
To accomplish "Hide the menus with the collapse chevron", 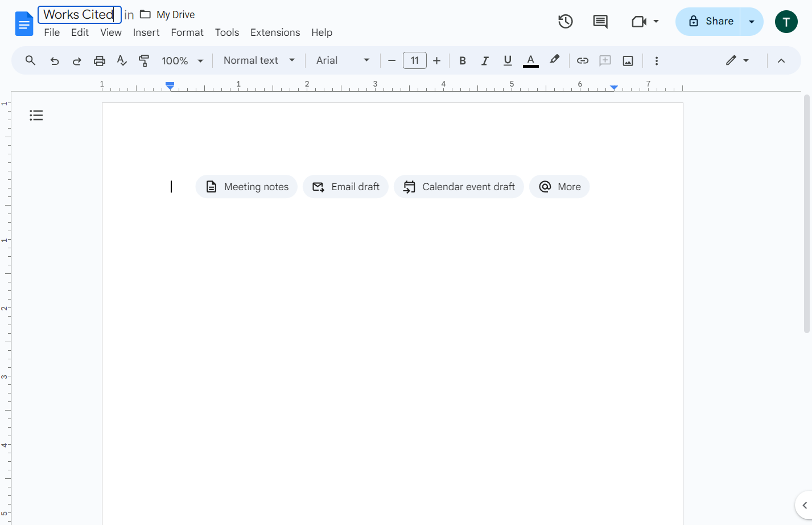I will click(781, 60).
